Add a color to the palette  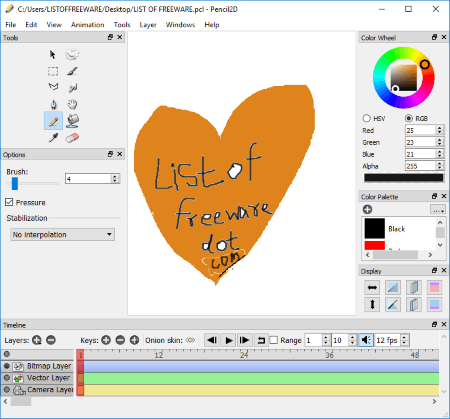[x=367, y=209]
